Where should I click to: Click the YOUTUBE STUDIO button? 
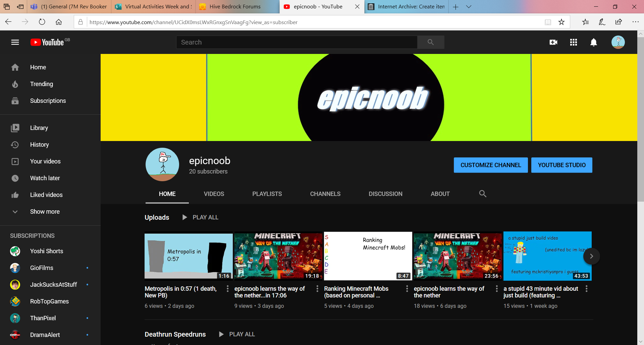(562, 165)
